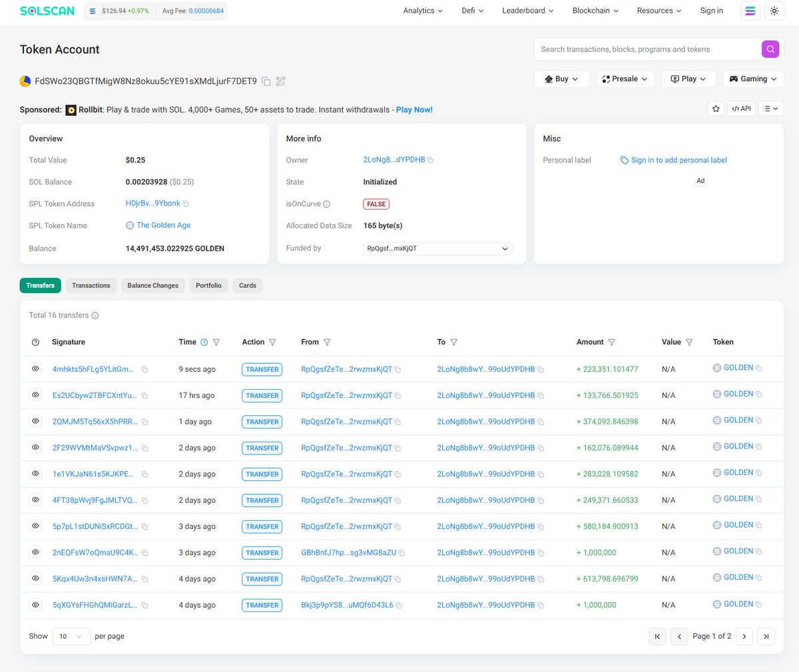Filter the From column

327,342
